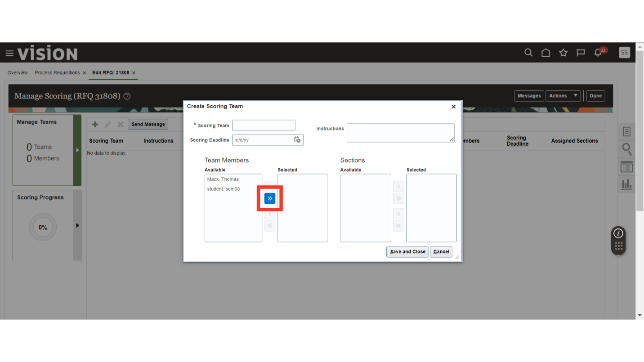The width and height of the screenshot is (644, 362).
Task: Switch to the Overview tab
Action: (18, 73)
